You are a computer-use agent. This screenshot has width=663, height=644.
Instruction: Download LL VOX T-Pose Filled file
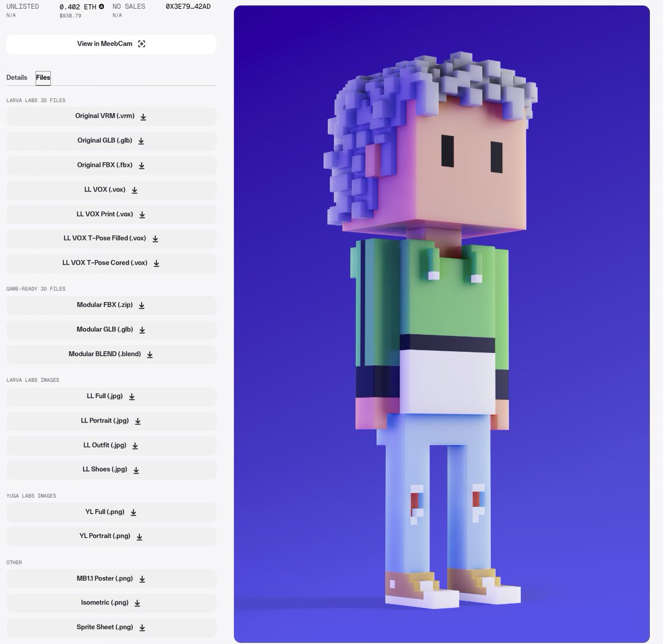point(111,239)
